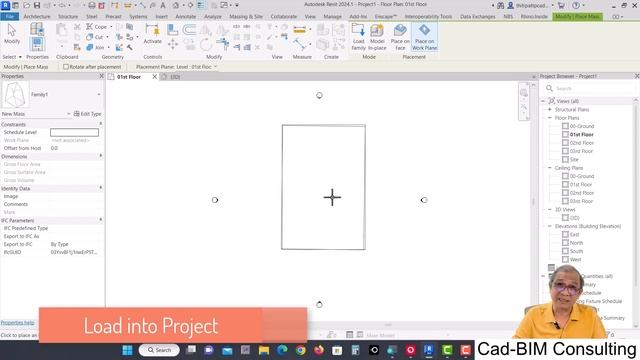Collapse the Identity Data section
This screenshot has height=360, width=640.
[101, 188]
